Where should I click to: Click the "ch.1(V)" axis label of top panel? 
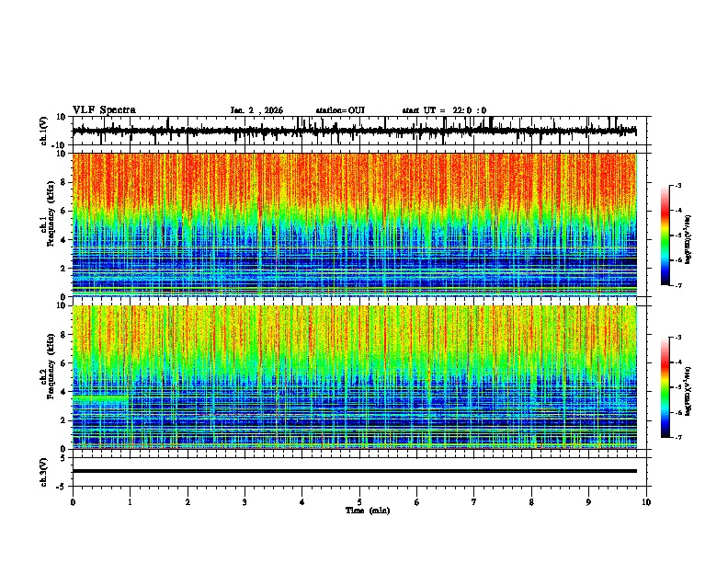pos(44,131)
